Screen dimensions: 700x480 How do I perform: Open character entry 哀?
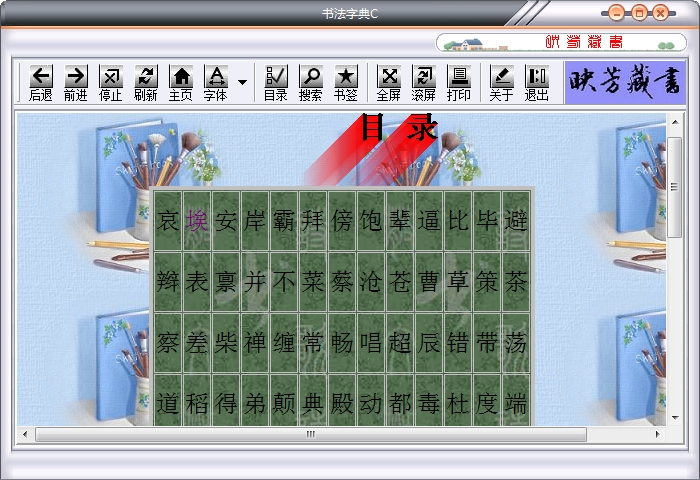tap(168, 221)
